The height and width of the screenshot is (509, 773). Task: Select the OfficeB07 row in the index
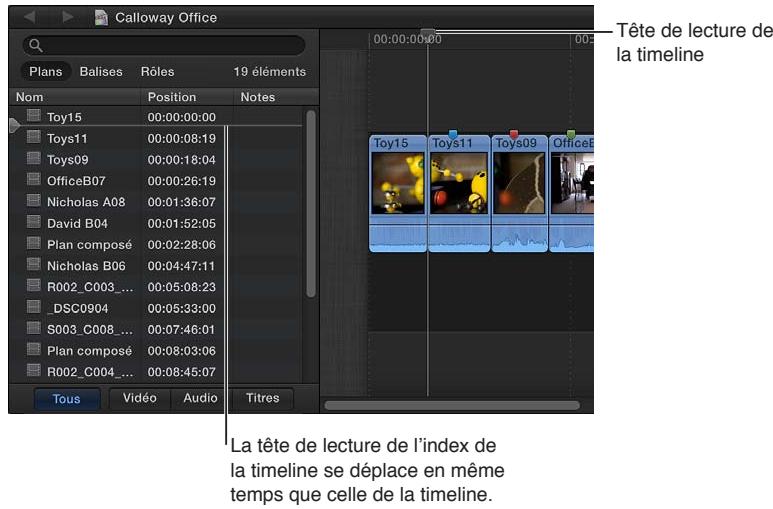(x=155, y=181)
